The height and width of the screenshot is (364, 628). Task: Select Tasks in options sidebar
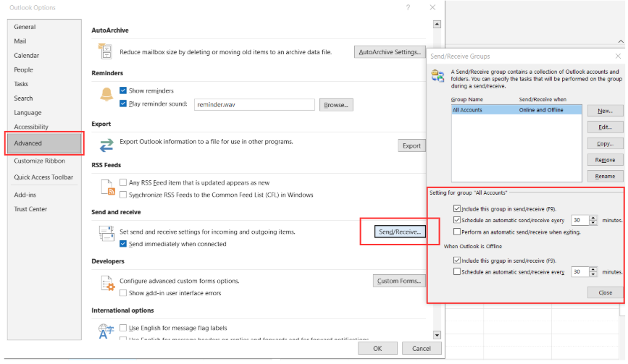[x=44, y=84]
